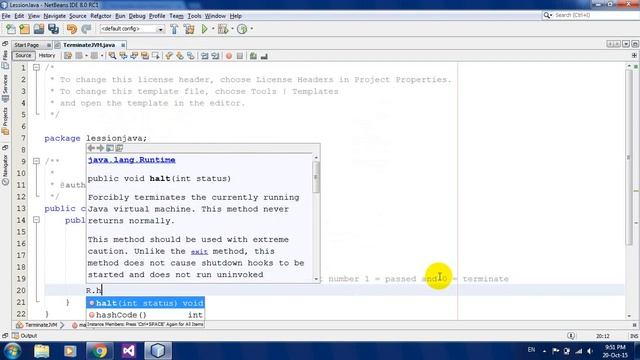The width and height of the screenshot is (640, 360).
Task: Open the Output panel button
Action: [x=25, y=336]
